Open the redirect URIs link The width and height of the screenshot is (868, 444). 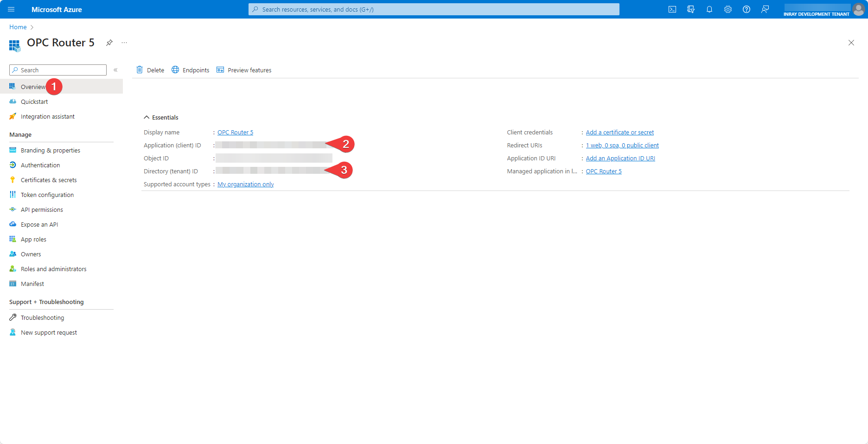[x=622, y=145]
